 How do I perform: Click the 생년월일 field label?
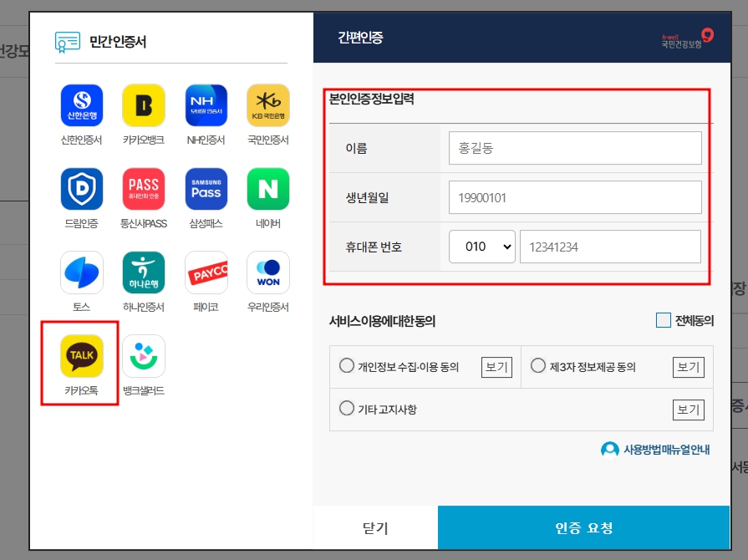368,197
